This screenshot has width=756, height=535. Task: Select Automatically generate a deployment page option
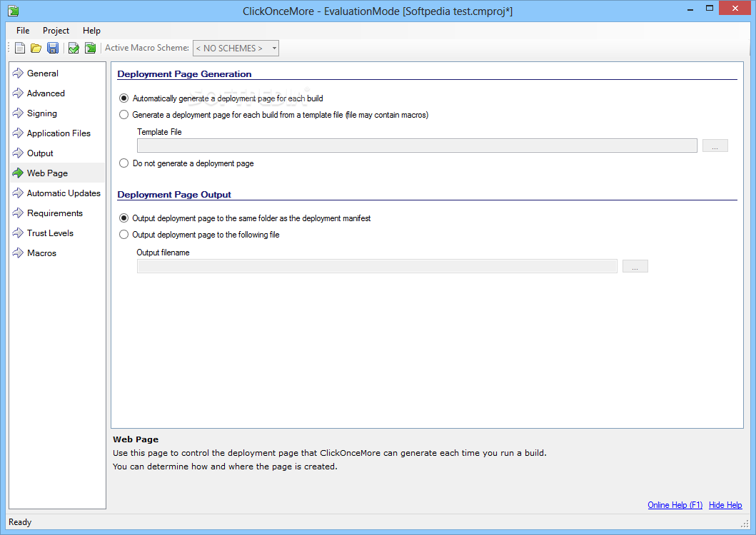point(221,98)
